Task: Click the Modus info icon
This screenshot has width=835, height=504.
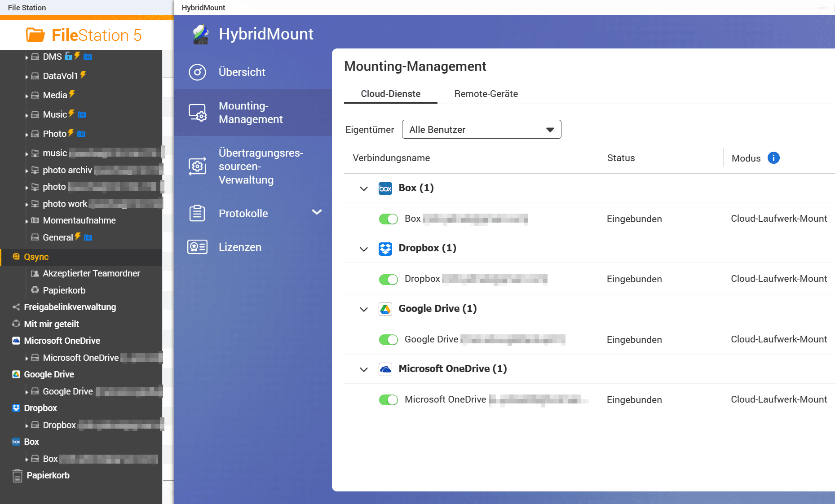Action: coord(773,158)
